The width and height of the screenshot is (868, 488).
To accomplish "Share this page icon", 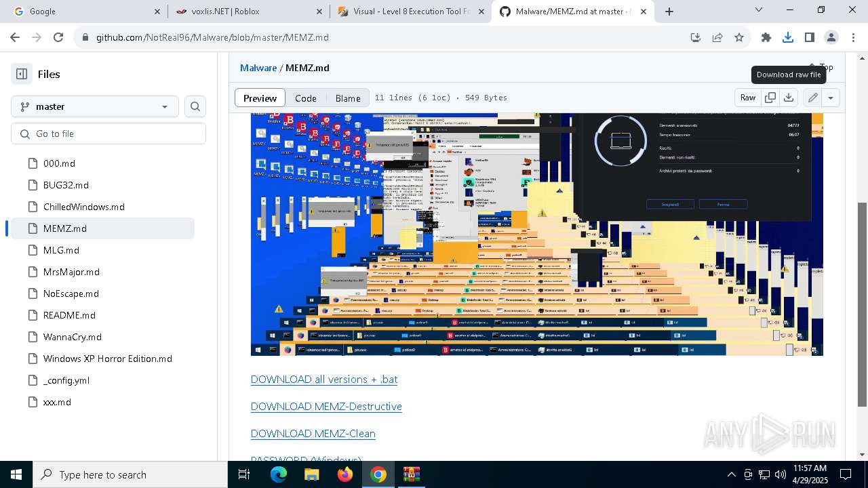I will pyautogui.click(x=717, y=37).
